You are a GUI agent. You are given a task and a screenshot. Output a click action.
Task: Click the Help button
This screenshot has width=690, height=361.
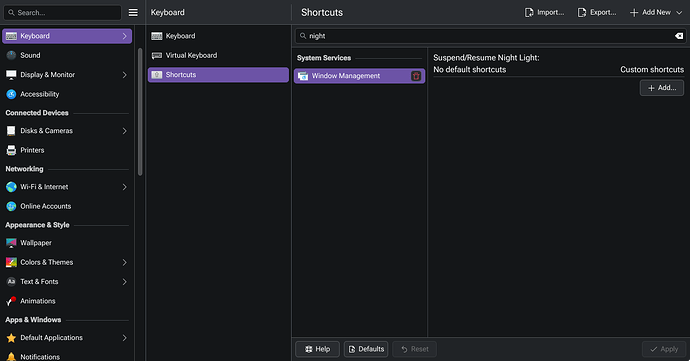click(x=317, y=349)
